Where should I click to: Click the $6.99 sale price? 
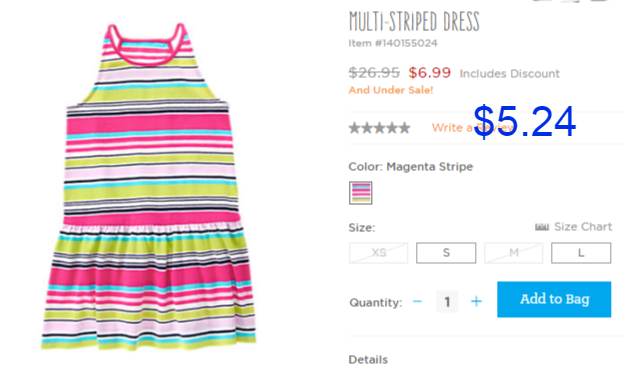coord(429,73)
